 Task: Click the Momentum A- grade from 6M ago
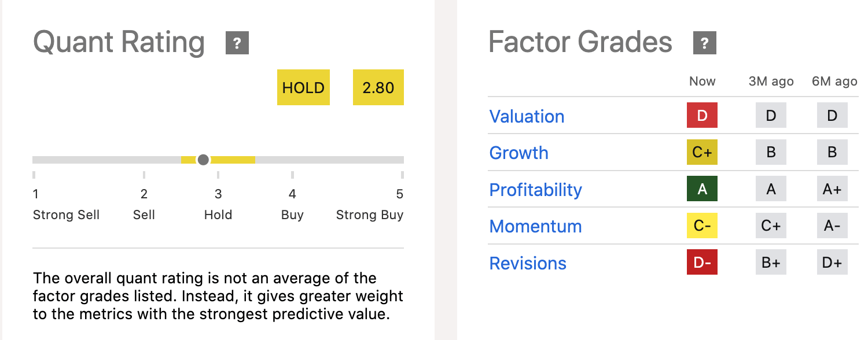tap(832, 226)
